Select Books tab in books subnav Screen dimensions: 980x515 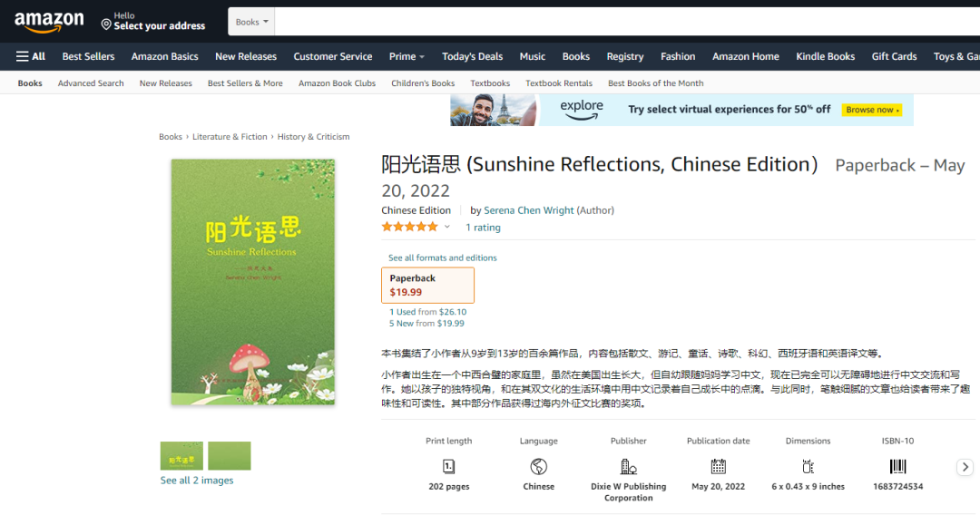[x=30, y=83]
